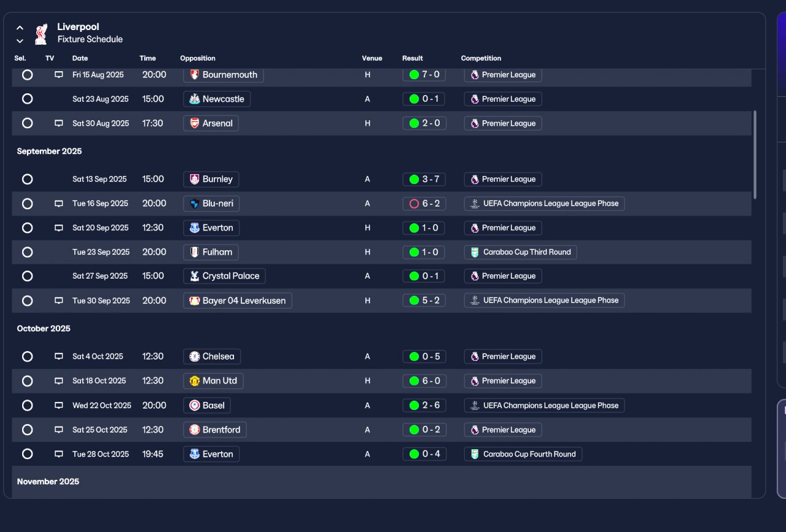Click Premier League logo on Arsenal row
The width and height of the screenshot is (786, 532).
click(x=475, y=123)
